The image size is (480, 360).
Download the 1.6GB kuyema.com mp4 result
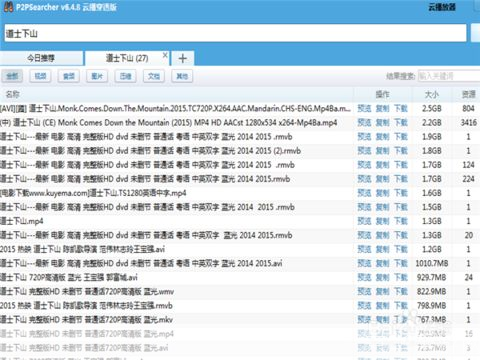(401, 193)
